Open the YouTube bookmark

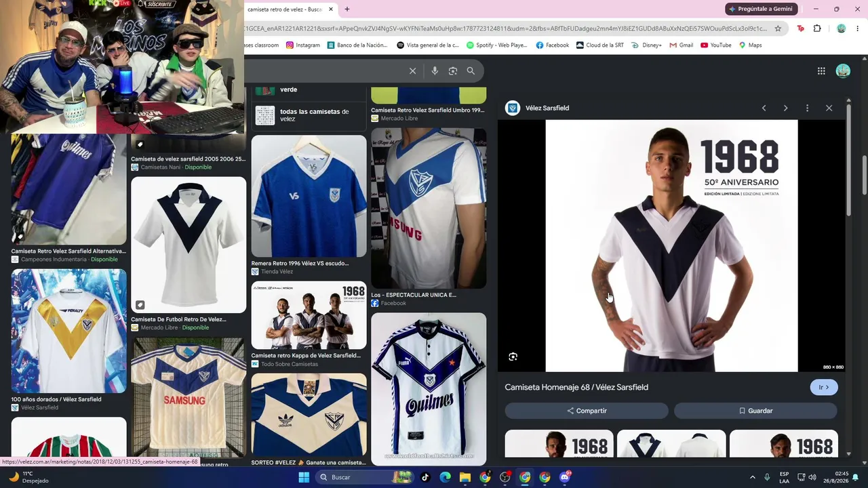point(715,45)
